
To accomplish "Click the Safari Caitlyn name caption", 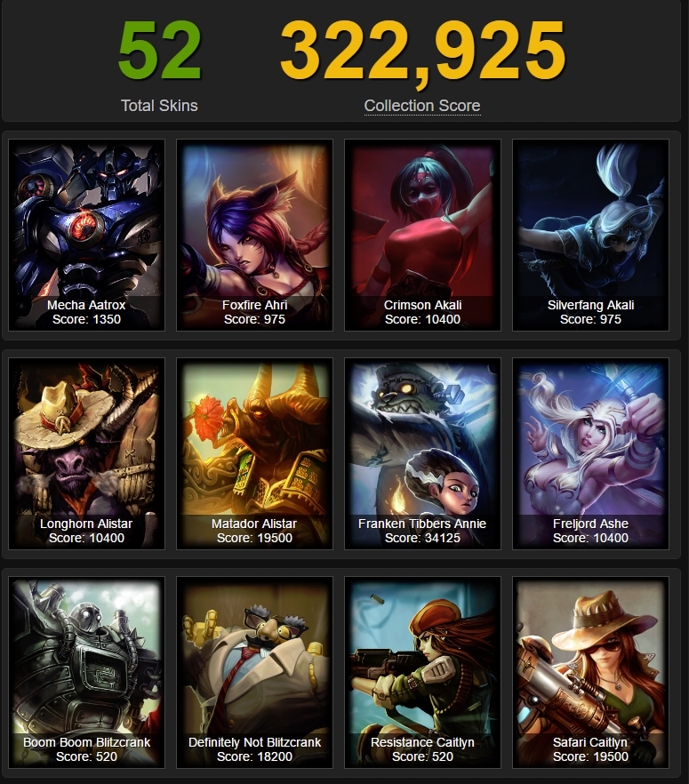I will point(590,742).
